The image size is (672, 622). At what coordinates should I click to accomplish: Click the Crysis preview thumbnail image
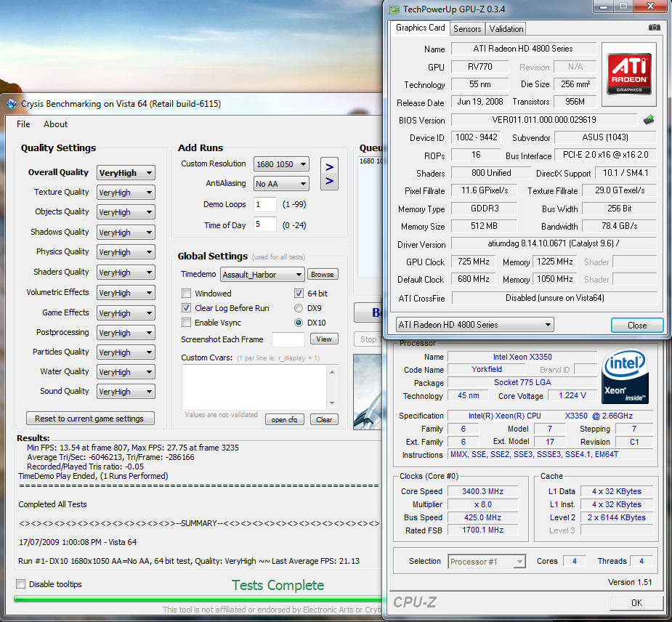tap(368, 392)
